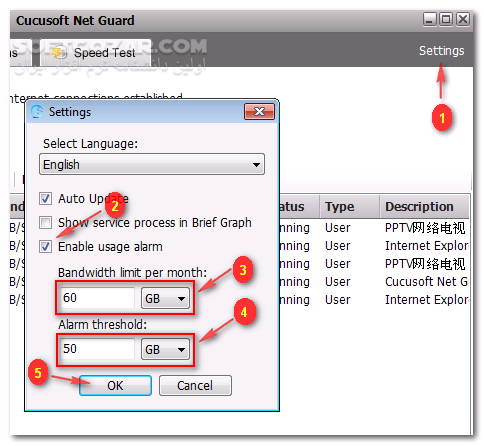Viewport: 484px width, 446px height.
Task: Expand alarm threshold unit GB dropdown
Action: (165, 349)
